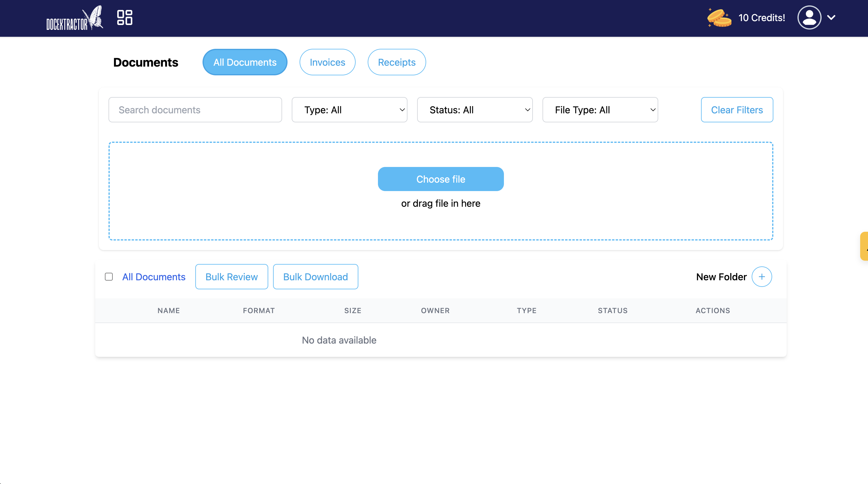The height and width of the screenshot is (484, 868).
Task: Click the Choose file button
Action: [440, 179]
